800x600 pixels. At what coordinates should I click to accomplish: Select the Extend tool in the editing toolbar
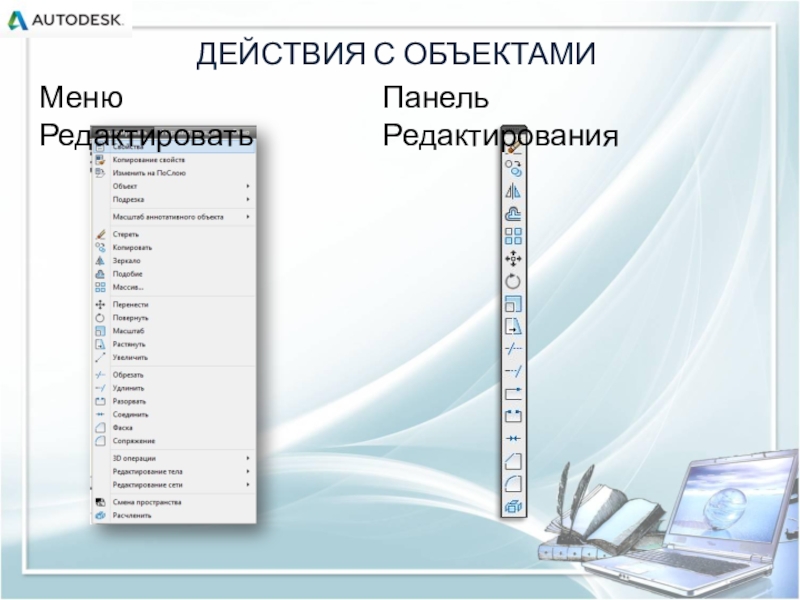513,371
